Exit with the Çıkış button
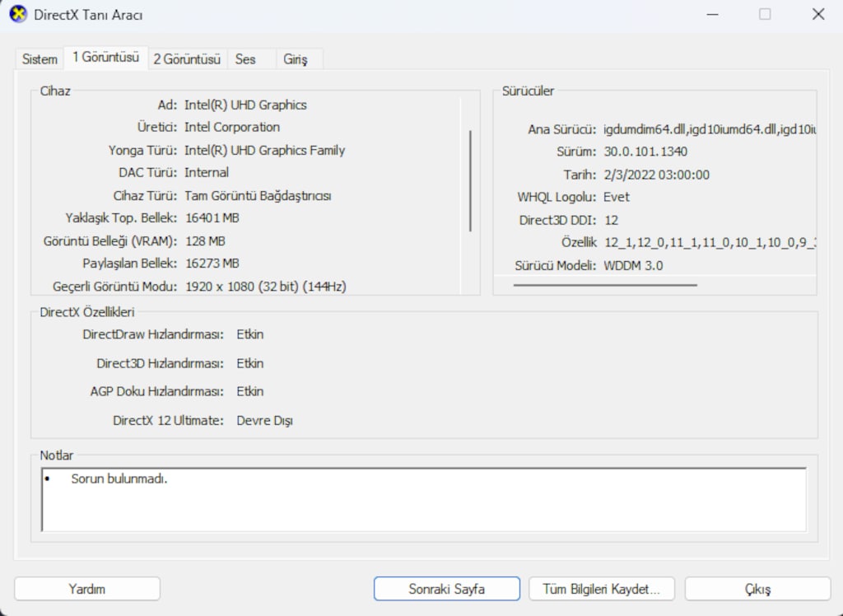This screenshot has width=843, height=616. pos(757,589)
